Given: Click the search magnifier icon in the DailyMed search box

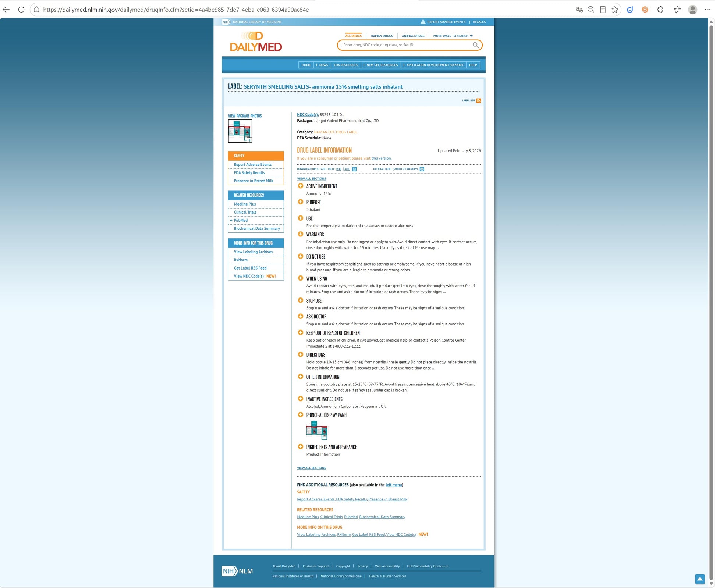Looking at the screenshot, I should (475, 45).
